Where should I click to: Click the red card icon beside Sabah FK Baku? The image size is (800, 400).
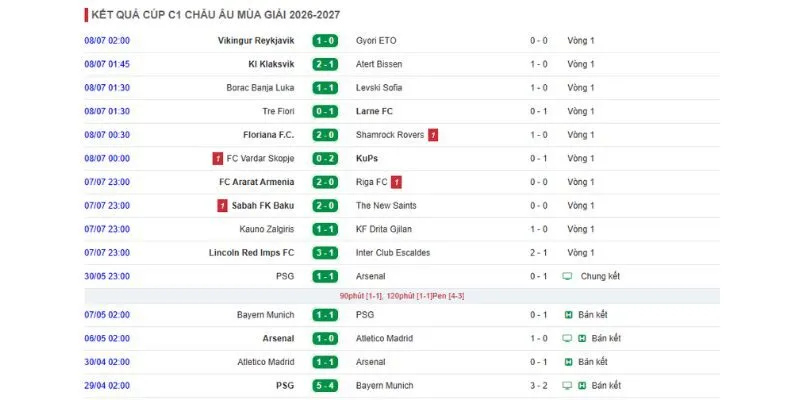click(x=222, y=206)
